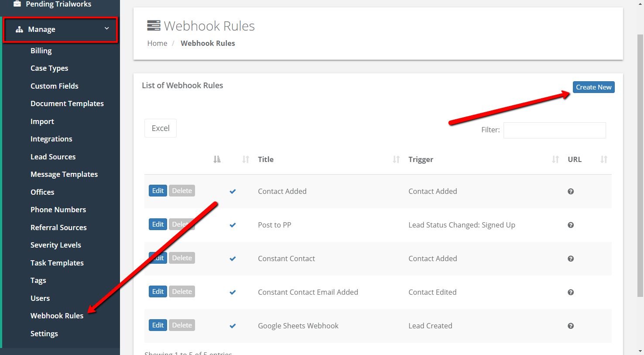Screen dimensions: 644x355
Task: Click the question mark icon on Post to PP row
Action: (x=570, y=224)
